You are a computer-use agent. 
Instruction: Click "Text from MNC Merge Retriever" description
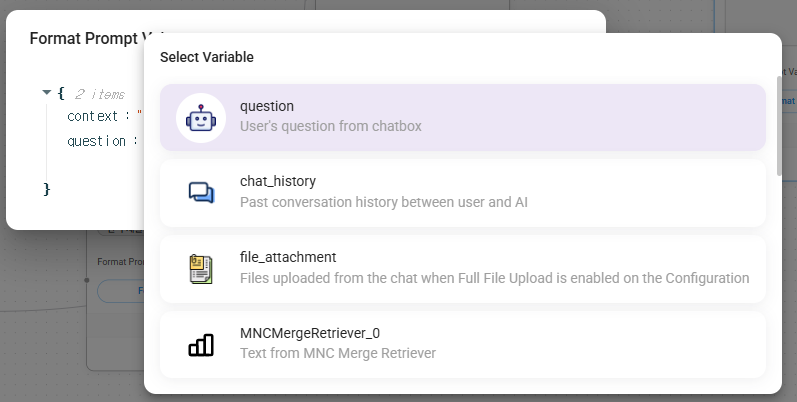tap(337, 353)
